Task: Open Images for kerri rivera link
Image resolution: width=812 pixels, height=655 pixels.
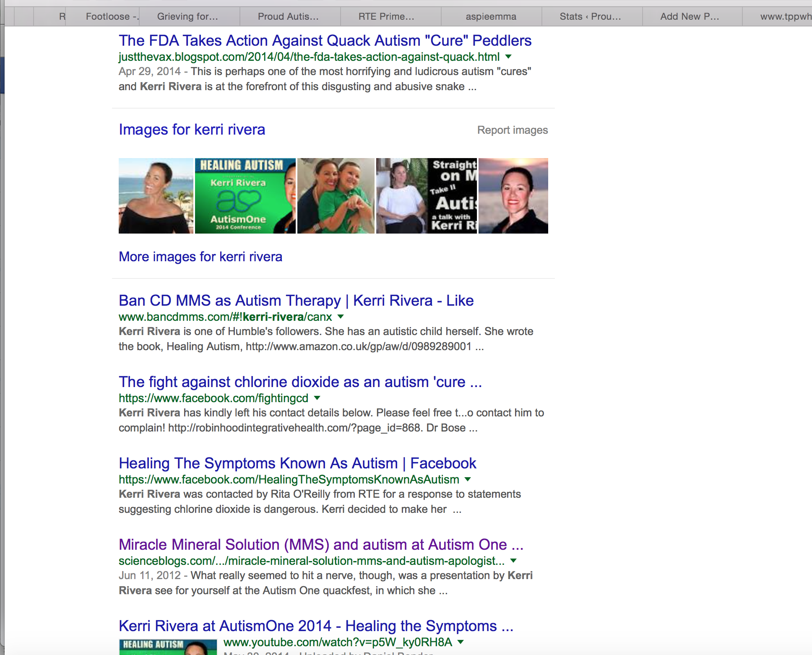Action: 192,130
